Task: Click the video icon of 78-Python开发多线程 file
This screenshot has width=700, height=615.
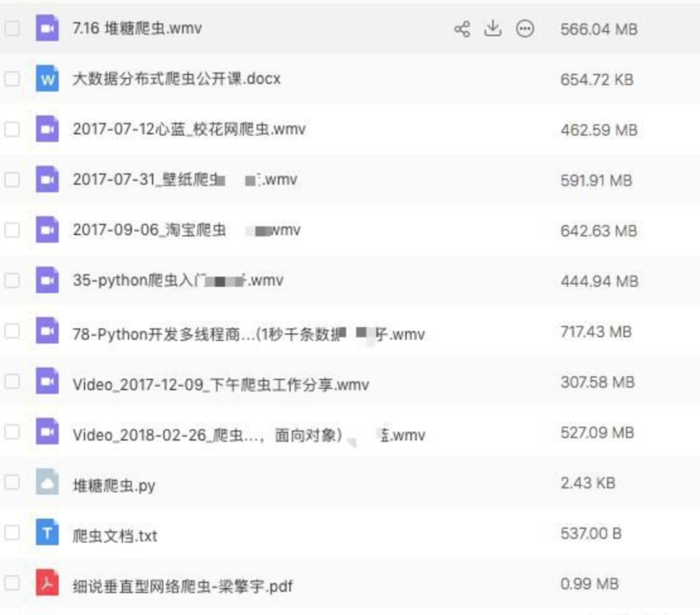Action: (47, 330)
